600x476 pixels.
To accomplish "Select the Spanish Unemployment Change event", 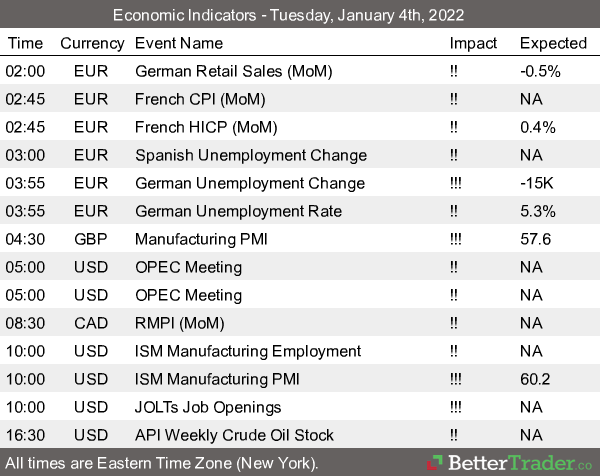I will click(x=250, y=155).
